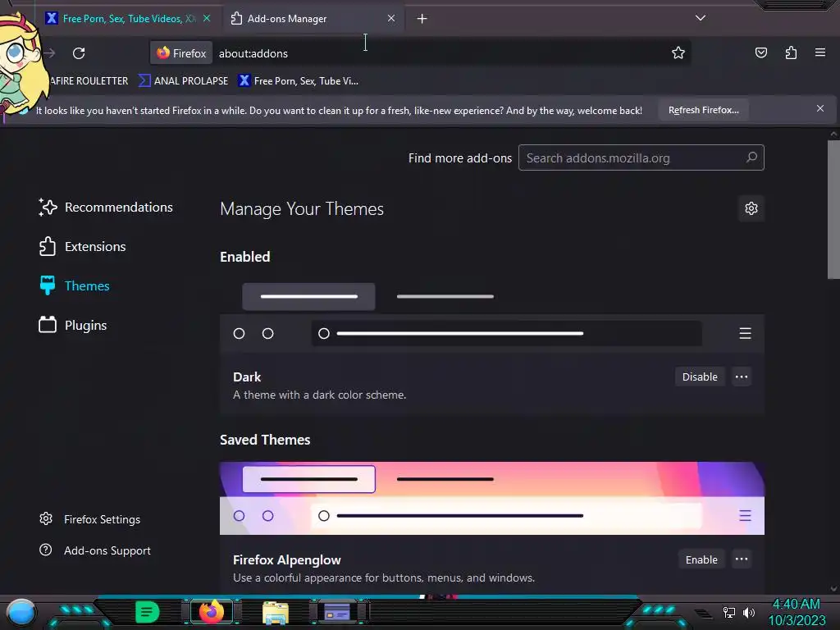Click the Manage Your Themes heading
Screen dimensions: 840x630
302,209
